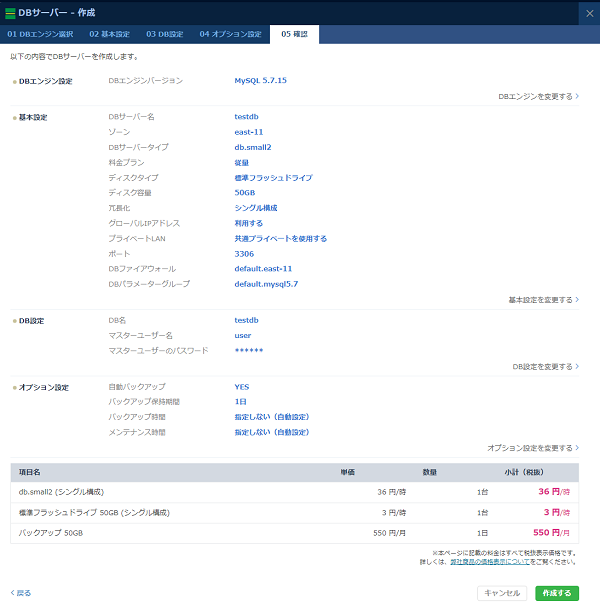Close the DB server creation dialog
This screenshot has width=600, height=606.
(x=587, y=12)
